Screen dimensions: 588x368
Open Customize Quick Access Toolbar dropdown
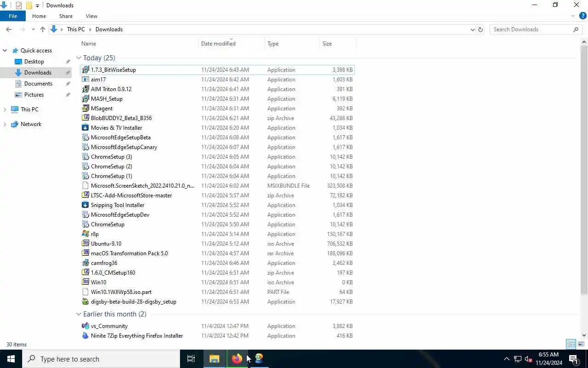tap(37, 6)
